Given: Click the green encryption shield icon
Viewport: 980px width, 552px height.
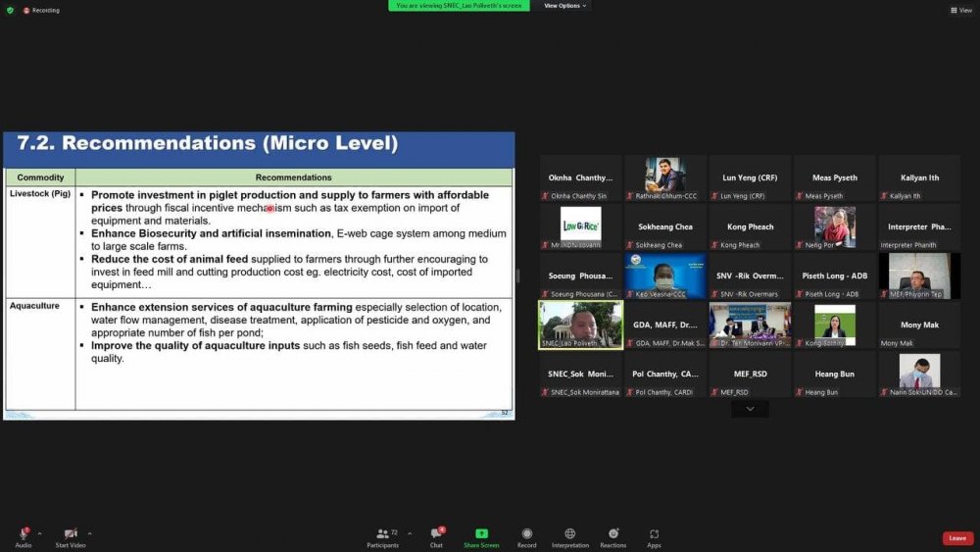Looking at the screenshot, I should (x=10, y=10).
